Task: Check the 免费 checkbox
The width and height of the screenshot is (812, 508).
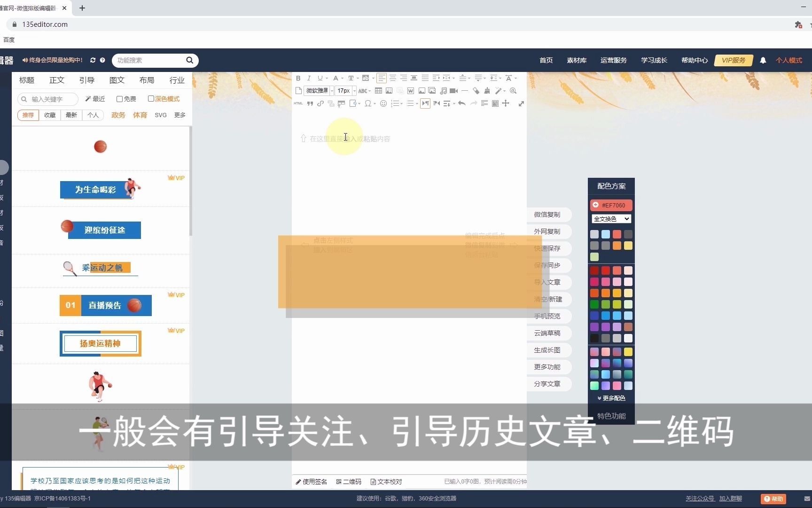Action: [119, 99]
